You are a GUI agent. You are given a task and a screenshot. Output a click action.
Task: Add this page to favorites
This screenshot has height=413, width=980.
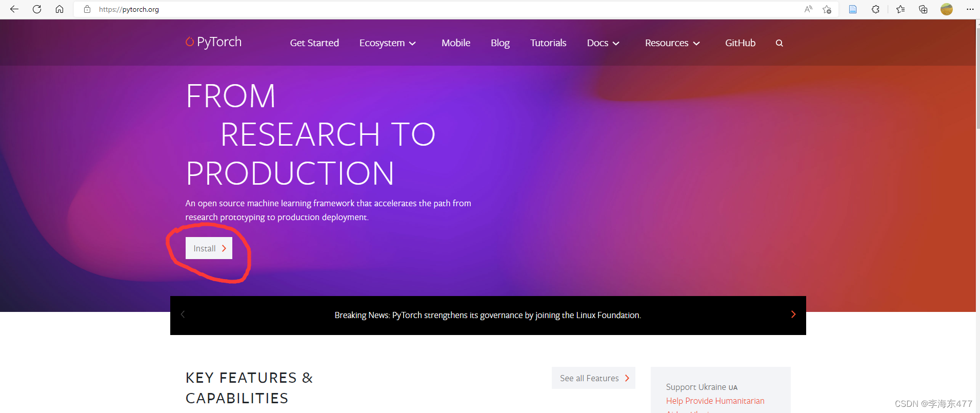pyautogui.click(x=827, y=9)
